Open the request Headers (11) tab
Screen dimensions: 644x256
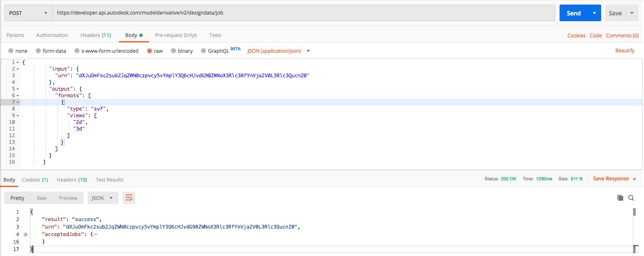pyautogui.click(x=96, y=35)
